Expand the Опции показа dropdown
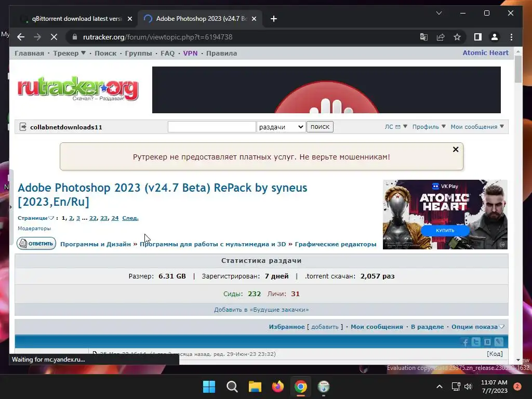The image size is (532, 399). pyautogui.click(x=478, y=327)
